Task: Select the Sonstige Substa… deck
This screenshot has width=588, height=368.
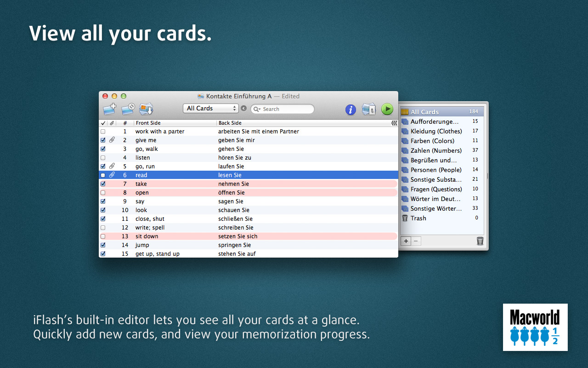Action: [442, 179]
